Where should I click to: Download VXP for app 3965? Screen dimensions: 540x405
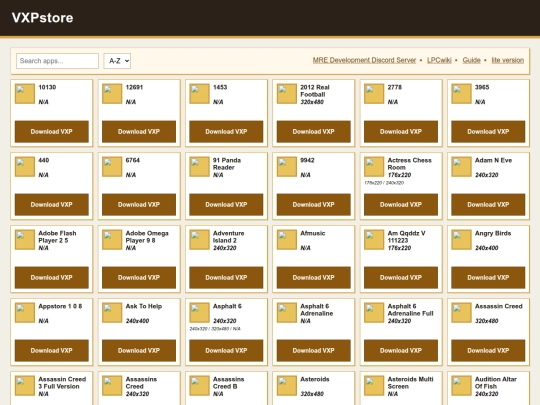(488, 132)
